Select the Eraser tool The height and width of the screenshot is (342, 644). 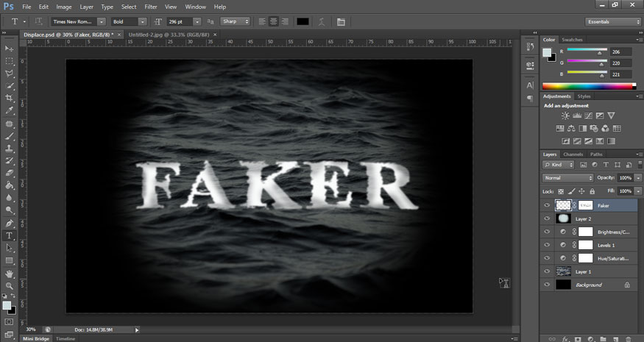(9, 174)
